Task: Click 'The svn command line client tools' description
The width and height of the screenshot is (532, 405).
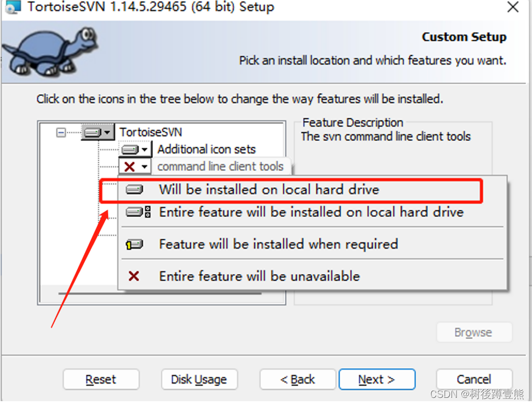Action: point(386,136)
